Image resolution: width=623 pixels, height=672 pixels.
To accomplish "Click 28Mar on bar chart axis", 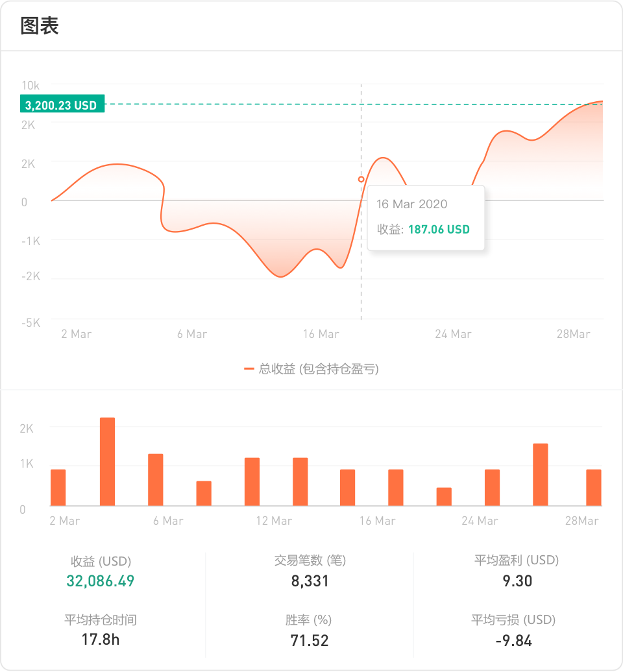I will pos(582,521).
